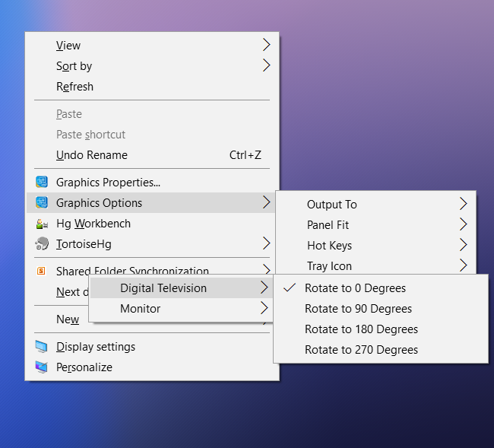Click the Shared Folder Synchronization icon
The width and height of the screenshot is (494, 448).
point(42,271)
